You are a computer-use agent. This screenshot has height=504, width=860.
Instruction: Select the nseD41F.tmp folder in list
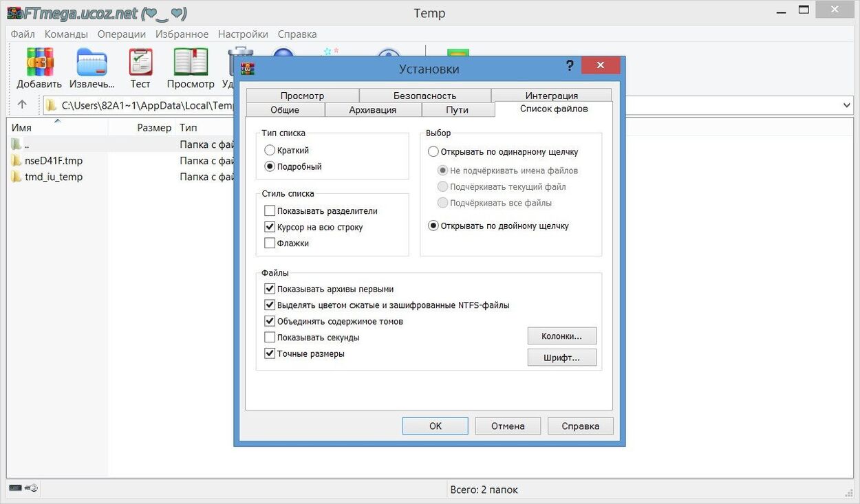(x=53, y=161)
